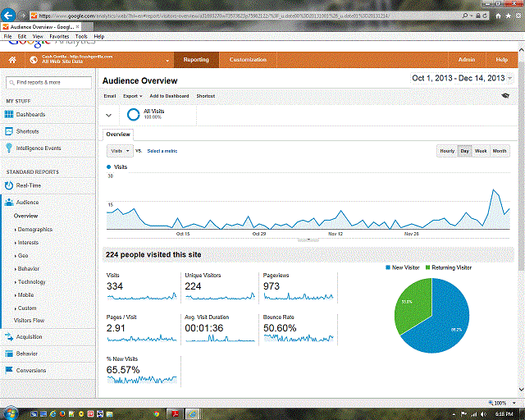The image size is (525, 420).
Task: Open browser home icon in toolbar
Action: pos(499,16)
